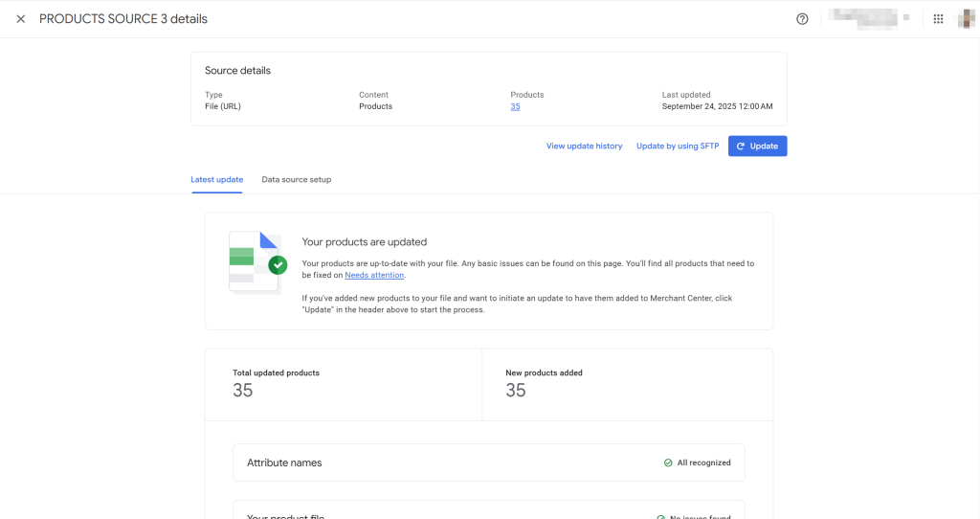This screenshot has height=519, width=980.
Task: Click the updated file illustration with checkmark
Action: [x=256, y=261]
